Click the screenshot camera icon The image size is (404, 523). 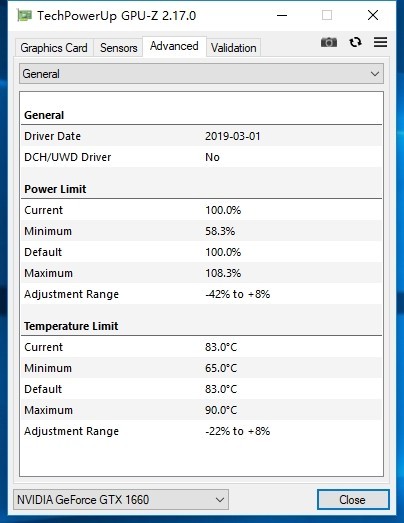329,42
